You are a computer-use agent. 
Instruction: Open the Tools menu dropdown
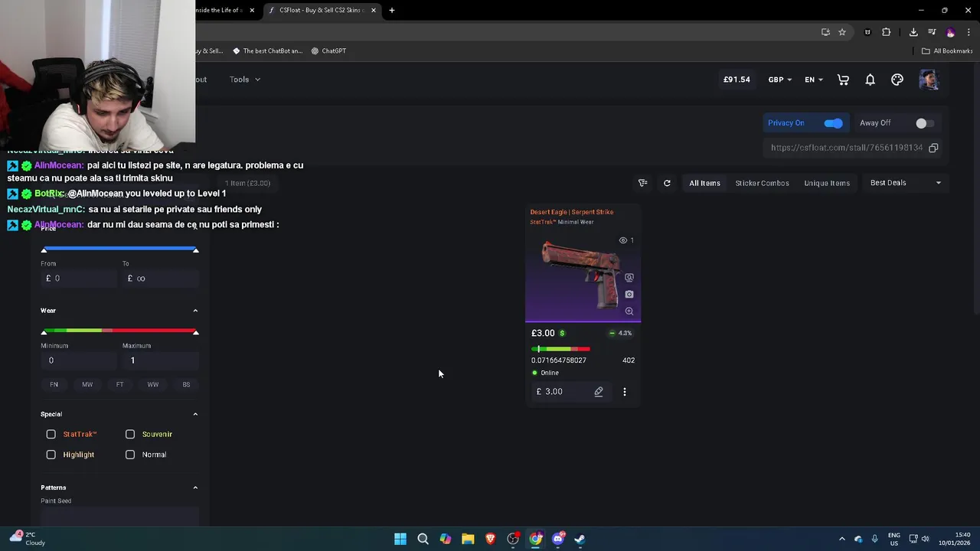pyautogui.click(x=245, y=80)
